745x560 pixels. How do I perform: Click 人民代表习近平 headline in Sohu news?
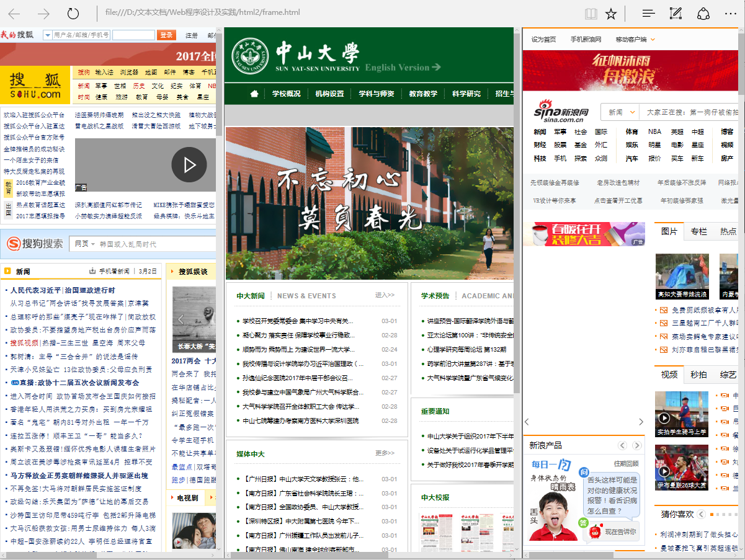point(36,290)
